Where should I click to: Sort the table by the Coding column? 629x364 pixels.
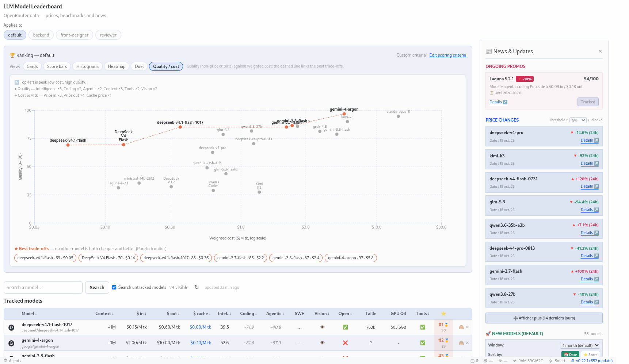(x=248, y=314)
